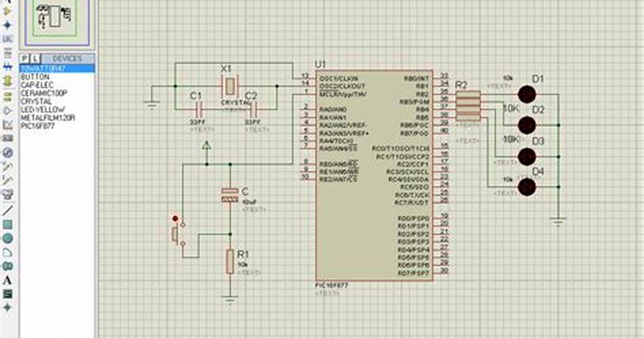Select the 2D Circle graphics tool
Viewport: 644px width, 338px height.
(8, 238)
